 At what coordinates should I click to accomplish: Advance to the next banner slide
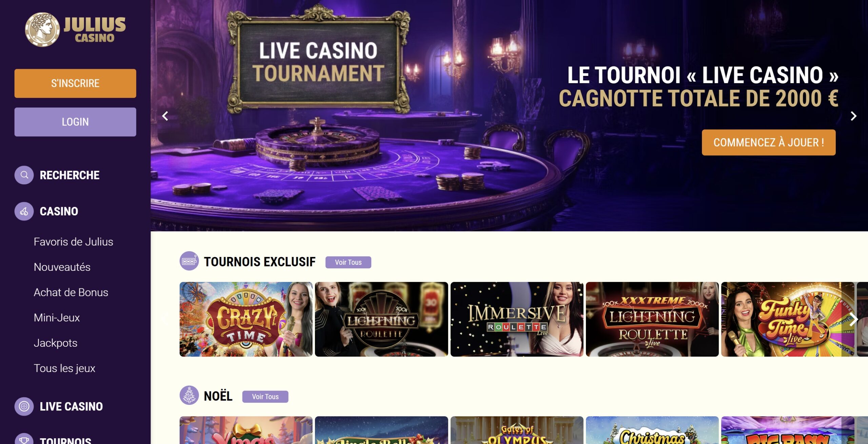click(853, 116)
